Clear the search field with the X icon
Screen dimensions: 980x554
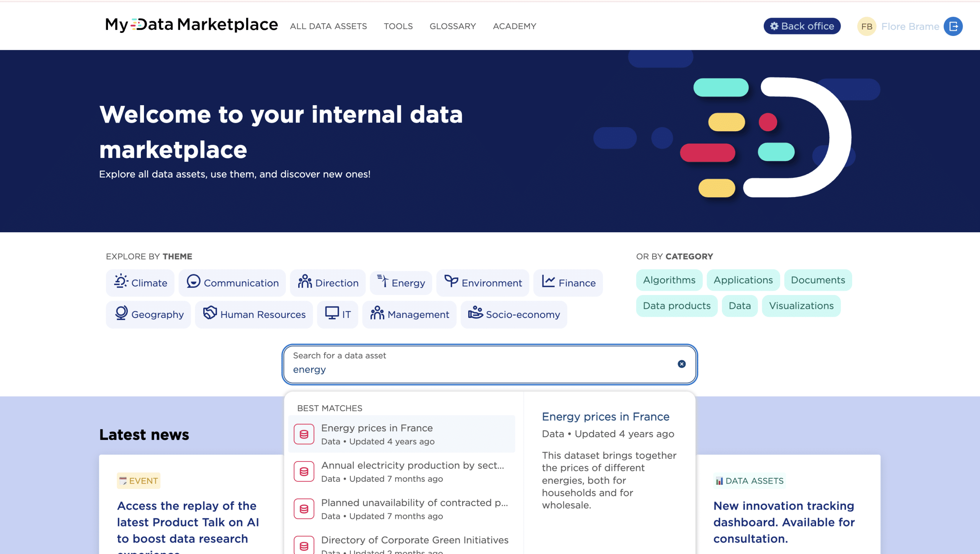tap(681, 364)
